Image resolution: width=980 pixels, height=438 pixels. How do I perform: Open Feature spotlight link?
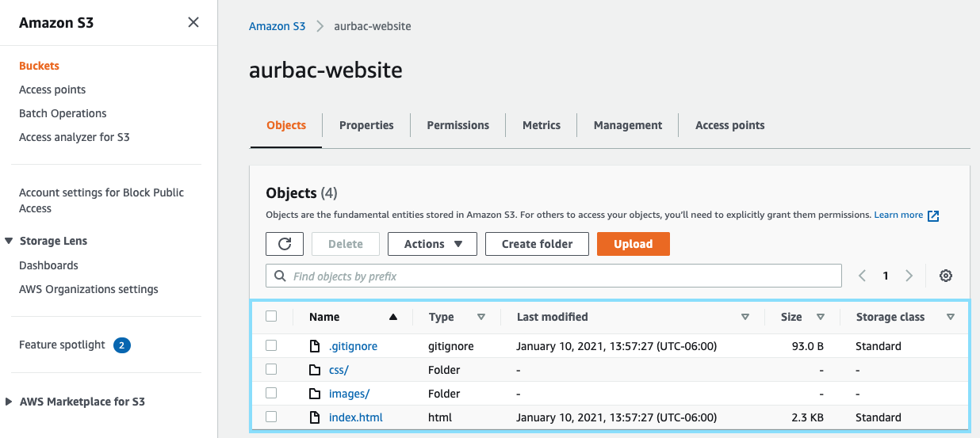(x=62, y=345)
